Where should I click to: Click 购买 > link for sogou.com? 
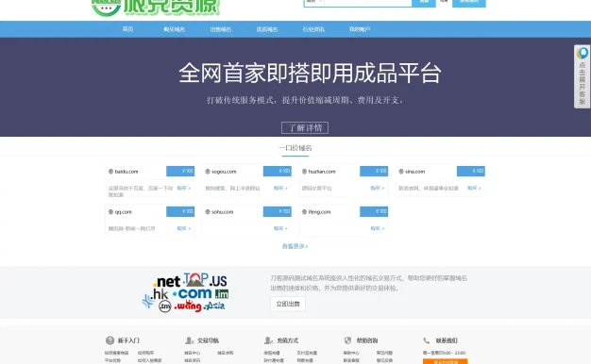pos(280,188)
